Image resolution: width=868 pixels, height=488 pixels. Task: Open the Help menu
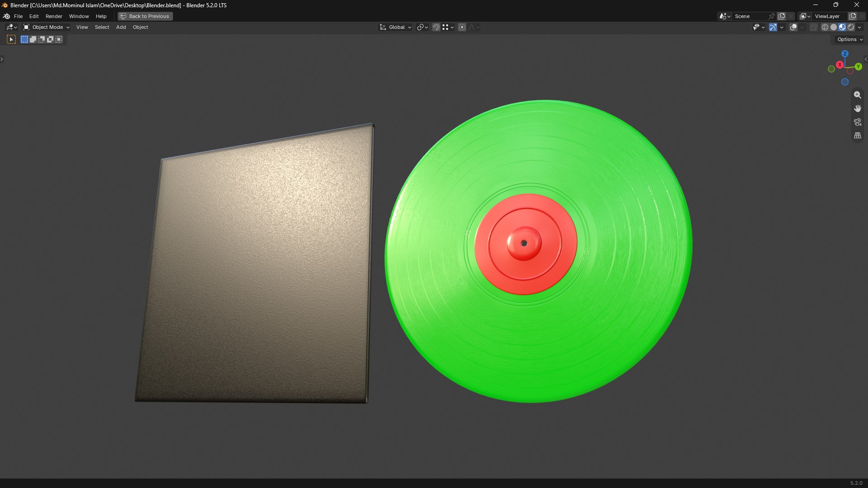101,16
